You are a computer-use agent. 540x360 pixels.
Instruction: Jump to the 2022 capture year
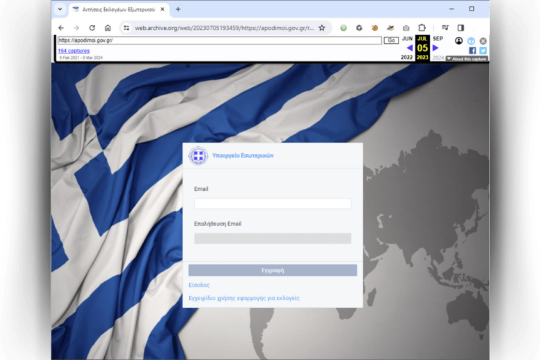(407, 58)
